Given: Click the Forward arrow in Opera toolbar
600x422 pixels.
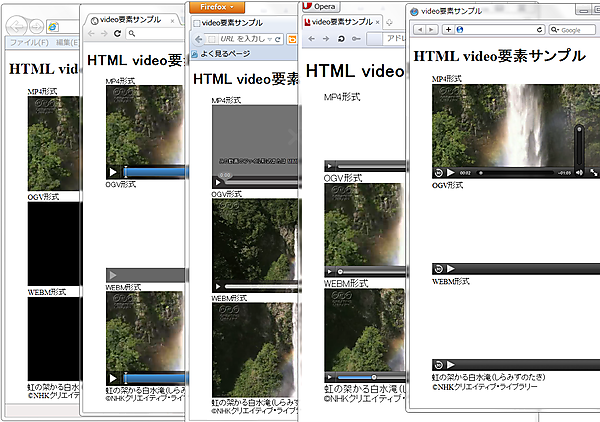Looking at the screenshot, I should [x=326, y=39].
